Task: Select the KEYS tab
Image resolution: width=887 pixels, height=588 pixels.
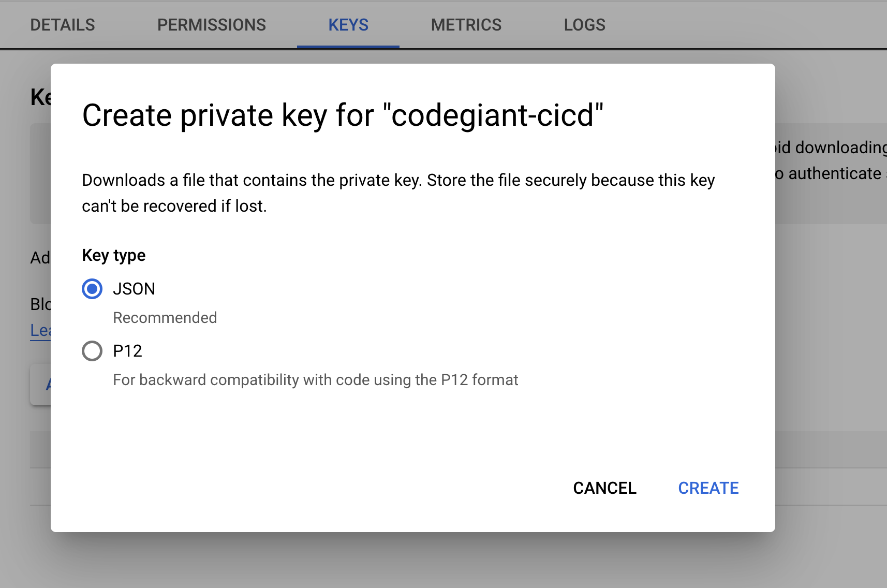Action: pyautogui.click(x=348, y=25)
